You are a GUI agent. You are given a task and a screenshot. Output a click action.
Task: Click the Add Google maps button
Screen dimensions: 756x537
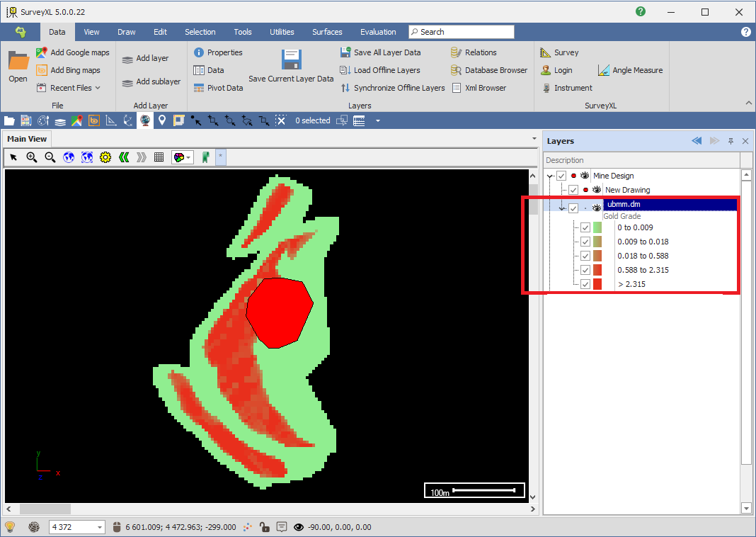pos(73,52)
